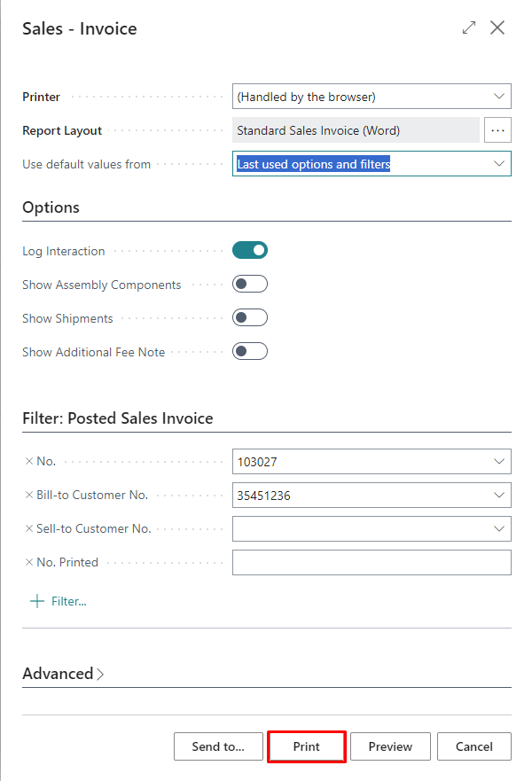This screenshot has width=532, height=781.
Task: Click the expand dialog diagonal arrows icon
Action: (x=469, y=27)
